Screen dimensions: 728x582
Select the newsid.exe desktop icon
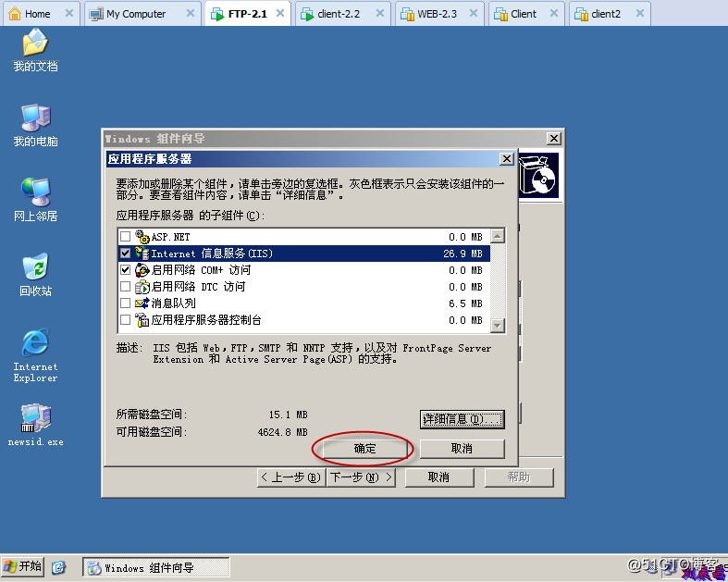[35, 425]
